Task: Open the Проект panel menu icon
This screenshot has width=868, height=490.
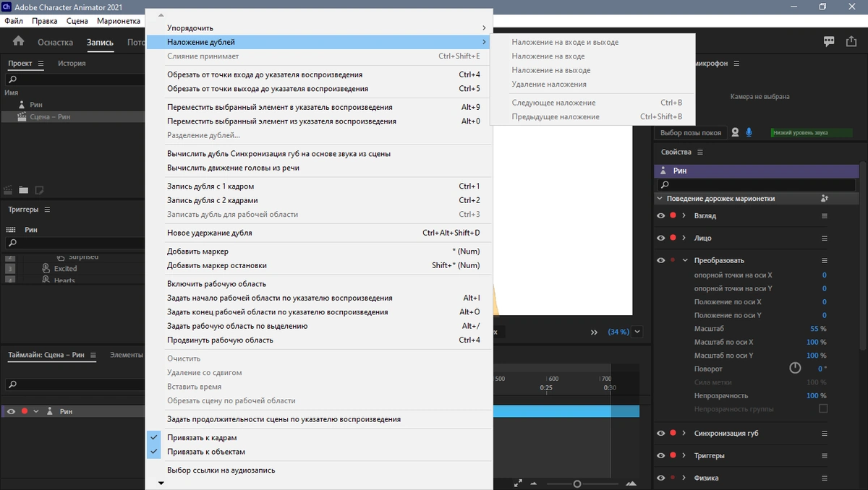Action: pos(41,64)
